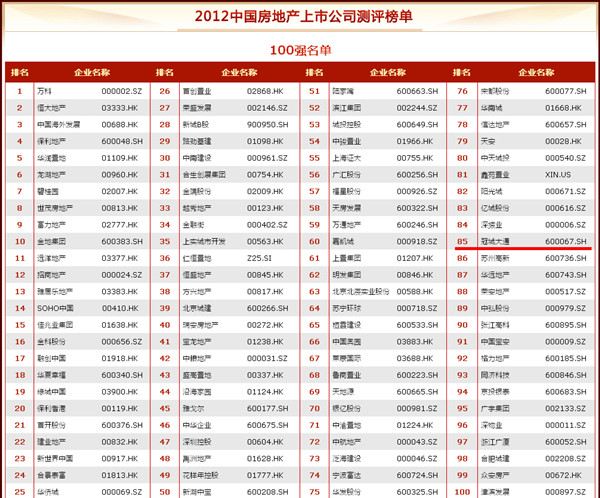The image size is (600, 498).
Task: Click stock code "600048.SH"
Action: coord(122,142)
